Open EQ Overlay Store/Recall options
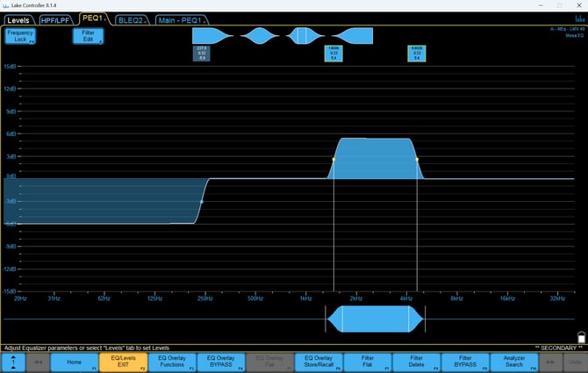The height and width of the screenshot is (373, 588). tap(318, 361)
